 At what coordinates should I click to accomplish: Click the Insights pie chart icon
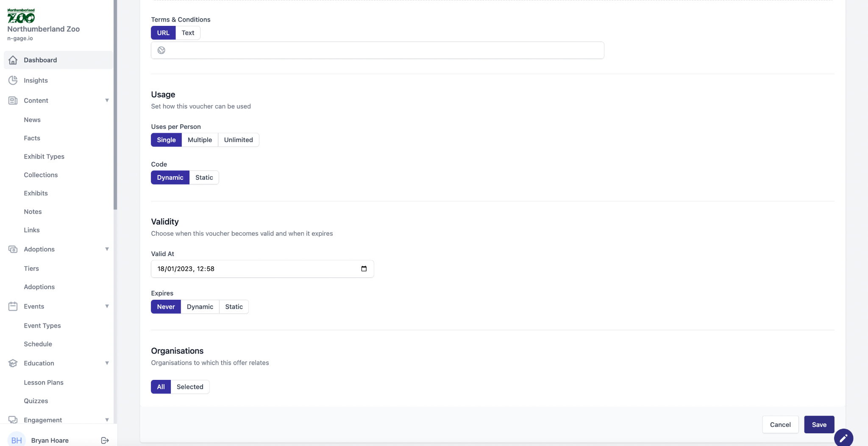coord(13,80)
